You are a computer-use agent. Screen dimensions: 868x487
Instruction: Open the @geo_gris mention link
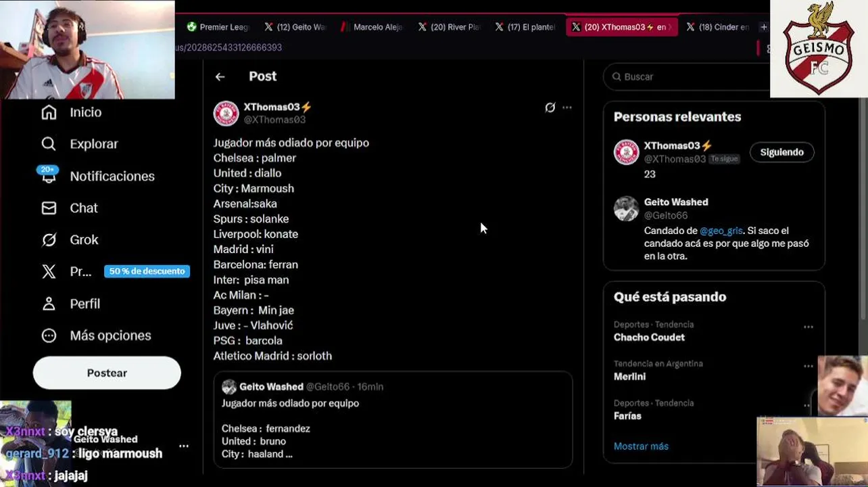pos(721,231)
